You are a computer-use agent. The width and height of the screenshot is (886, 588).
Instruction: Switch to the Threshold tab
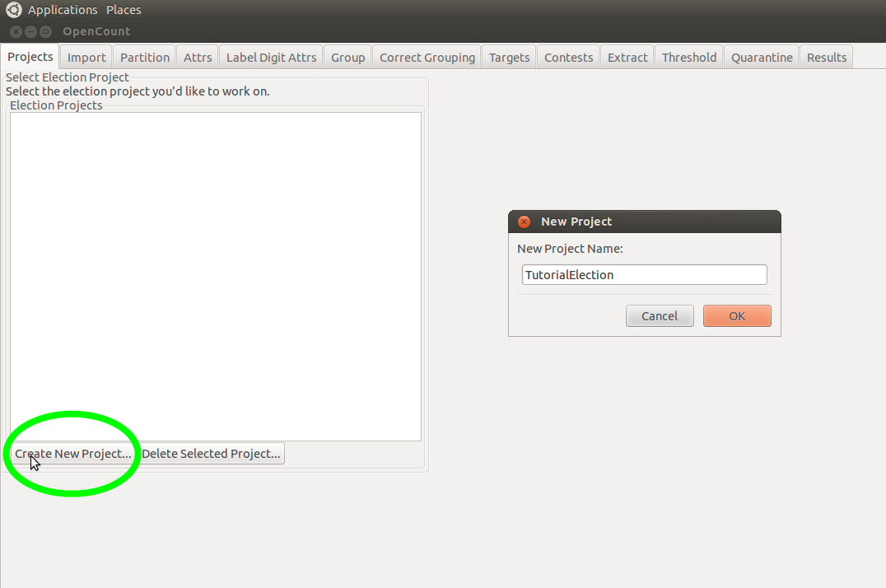(689, 57)
